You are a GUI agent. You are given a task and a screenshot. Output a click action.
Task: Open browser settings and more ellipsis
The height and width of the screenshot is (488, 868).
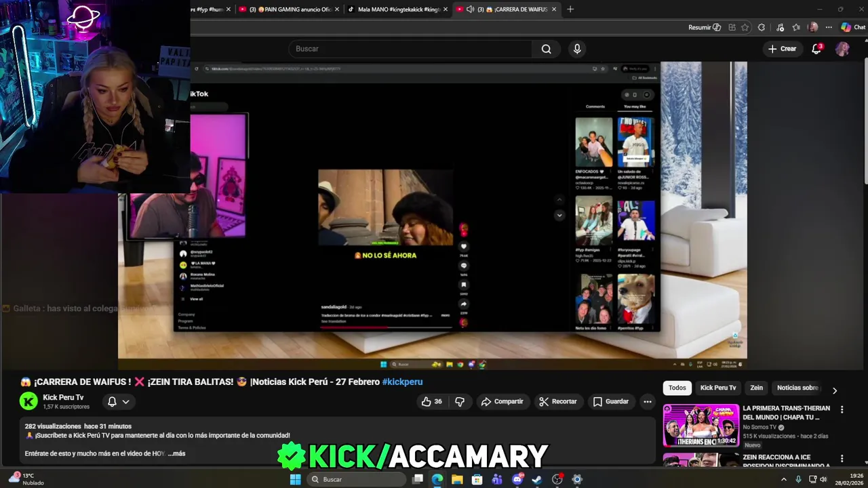[x=829, y=27]
